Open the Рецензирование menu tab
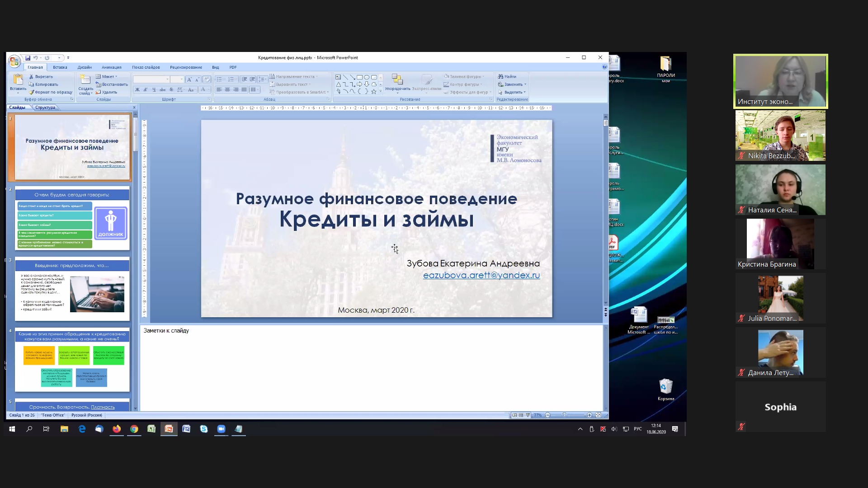 (x=185, y=67)
